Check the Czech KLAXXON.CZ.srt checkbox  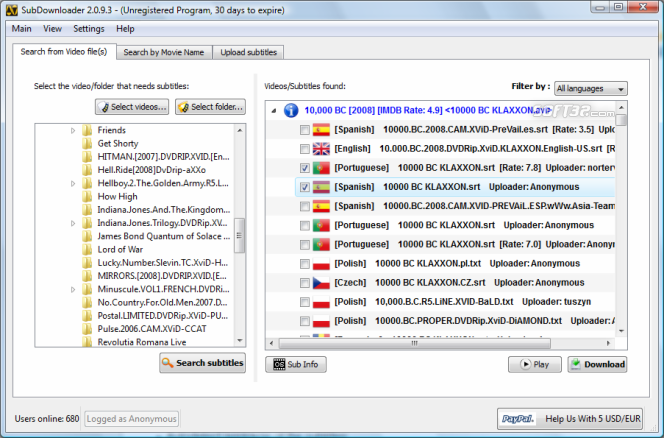click(304, 283)
